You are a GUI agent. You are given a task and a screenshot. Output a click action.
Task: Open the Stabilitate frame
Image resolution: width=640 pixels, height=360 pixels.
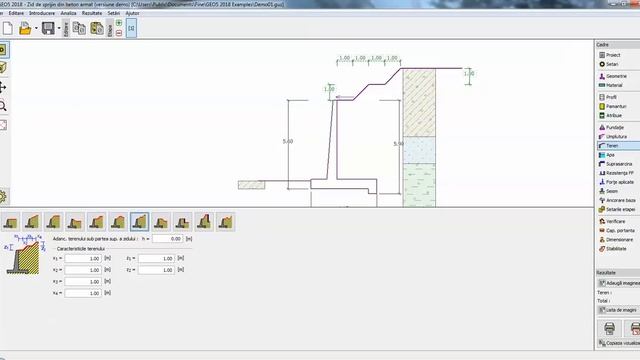[618, 249]
